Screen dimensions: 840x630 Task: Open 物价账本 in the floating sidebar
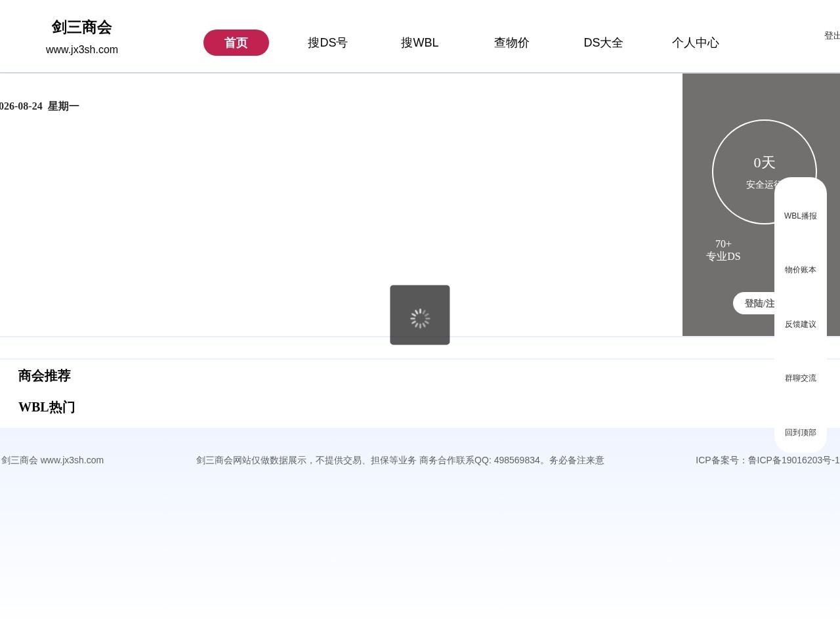(x=801, y=270)
